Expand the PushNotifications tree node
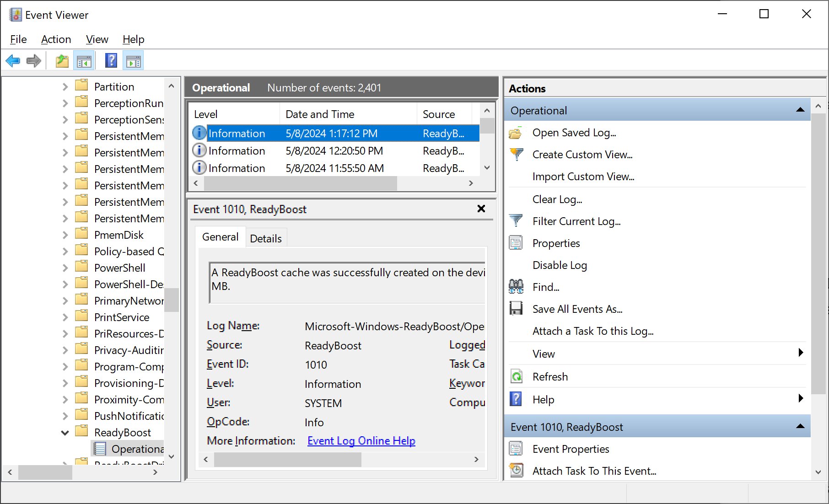This screenshot has width=829, height=504. click(65, 416)
